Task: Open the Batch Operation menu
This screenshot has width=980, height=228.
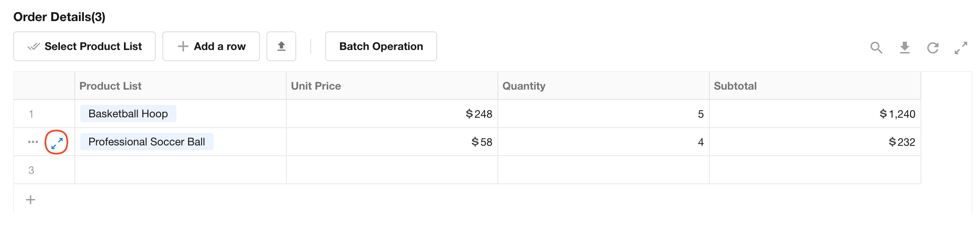Action: click(x=381, y=46)
